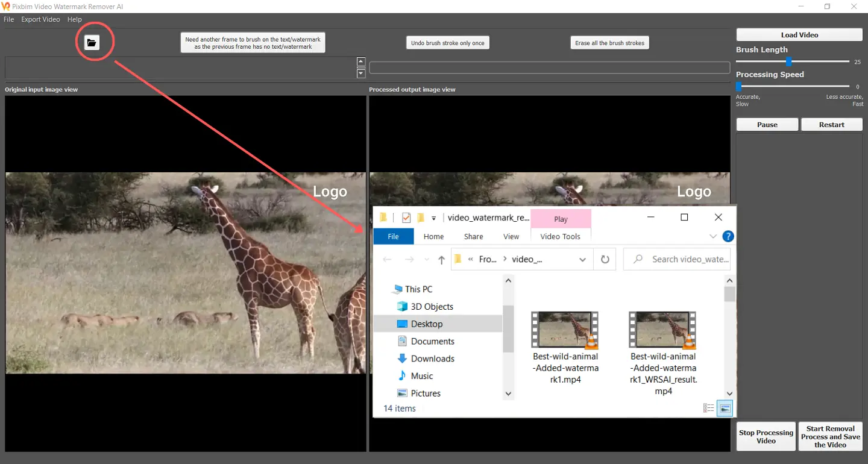Image resolution: width=868 pixels, height=464 pixels.
Task: Switch to the View ribbon tab
Action: (x=511, y=236)
